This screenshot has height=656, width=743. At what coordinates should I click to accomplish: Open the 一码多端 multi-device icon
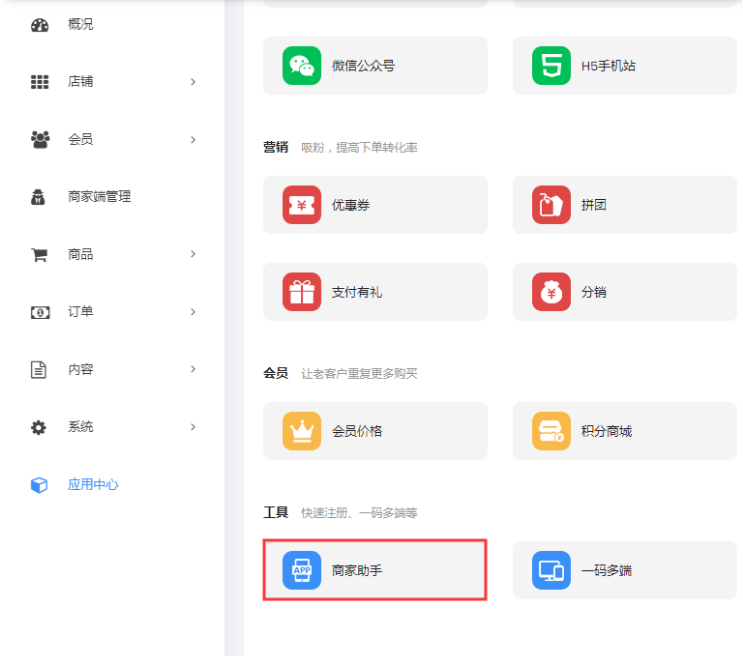551,570
